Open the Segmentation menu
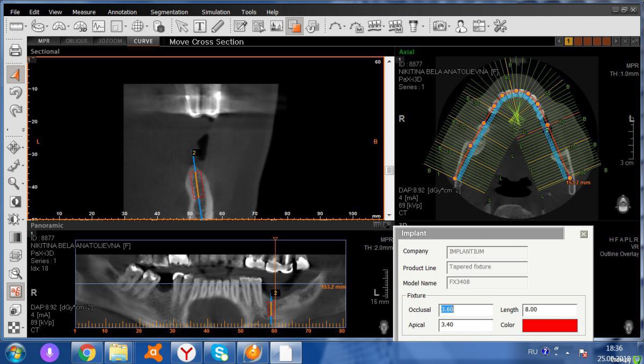This screenshot has height=364, width=644. click(x=169, y=12)
